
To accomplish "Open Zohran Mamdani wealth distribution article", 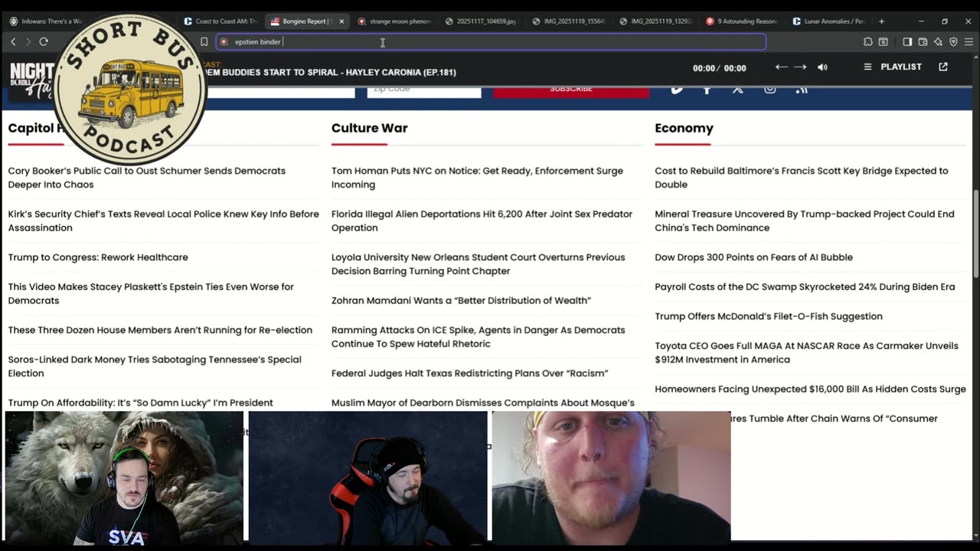I will point(461,300).
